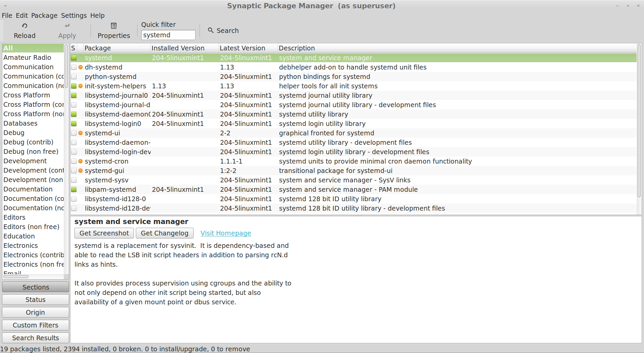Select Development section

tap(33, 161)
